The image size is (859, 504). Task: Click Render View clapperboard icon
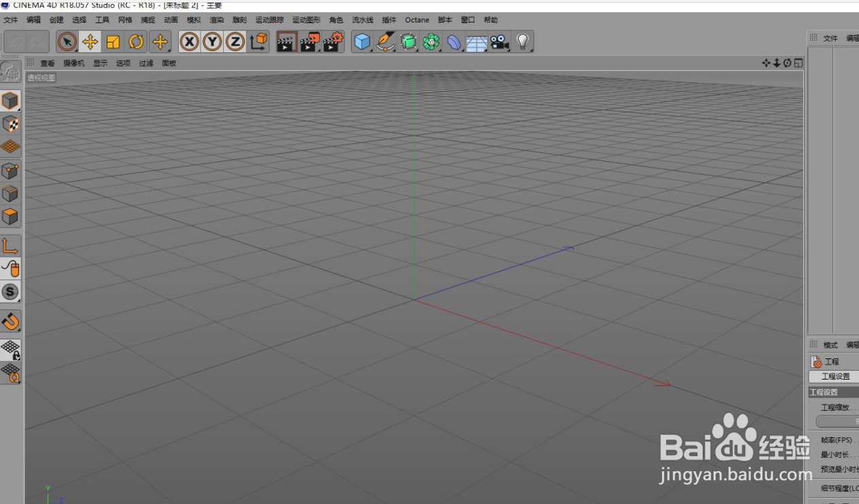[x=287, y=42]
